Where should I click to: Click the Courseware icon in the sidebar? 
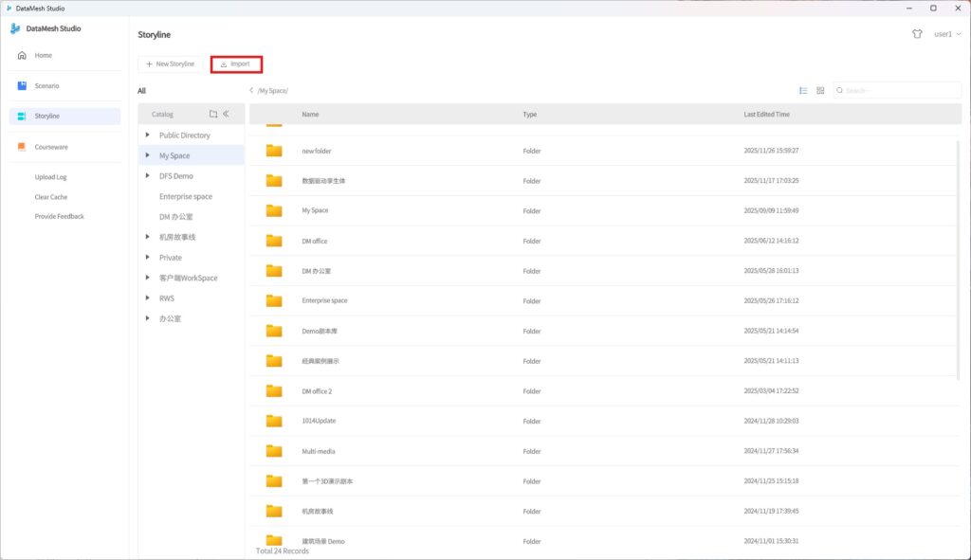point(22,147)
